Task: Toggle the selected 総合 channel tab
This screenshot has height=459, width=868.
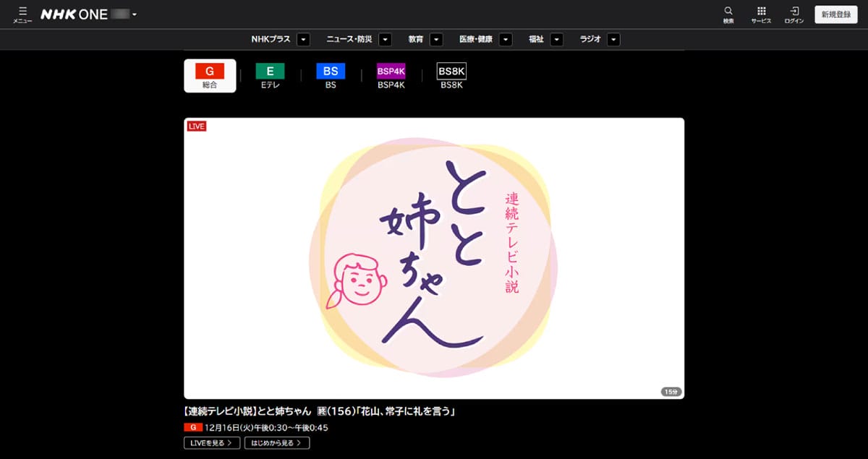Action: 210,75
